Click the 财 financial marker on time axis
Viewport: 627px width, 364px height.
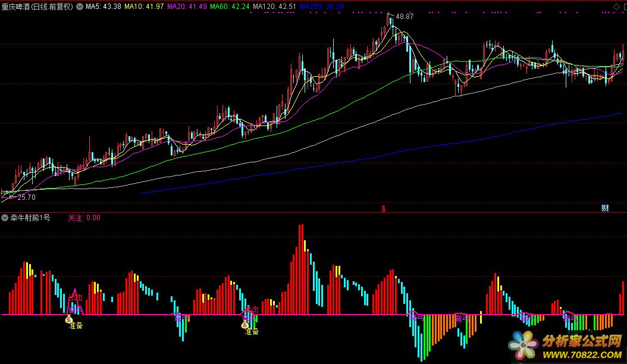(605, 208)
